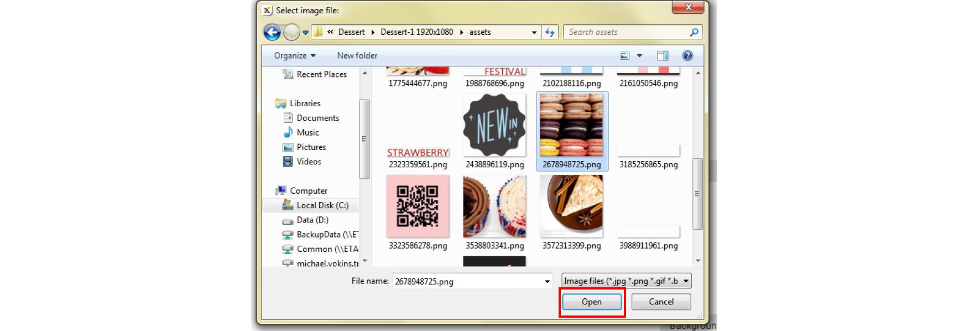Select Local Disk (C:) in navigation pane
980x331 pixels.
pyautogui.click(x=322, y=205)
